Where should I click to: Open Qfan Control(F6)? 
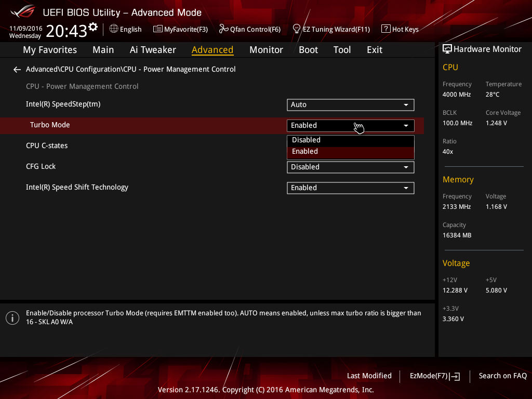(250, 29)
